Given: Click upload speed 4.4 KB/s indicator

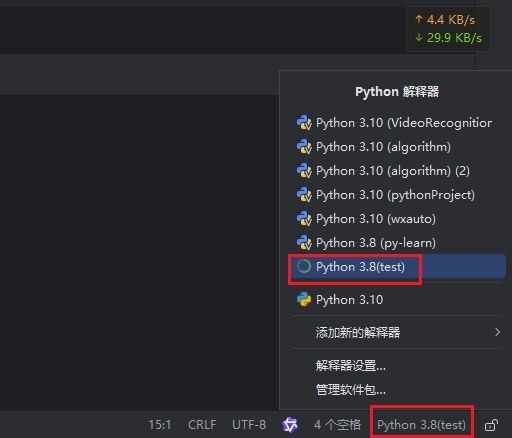Looking at the screenshot, I should click(445, 20).
